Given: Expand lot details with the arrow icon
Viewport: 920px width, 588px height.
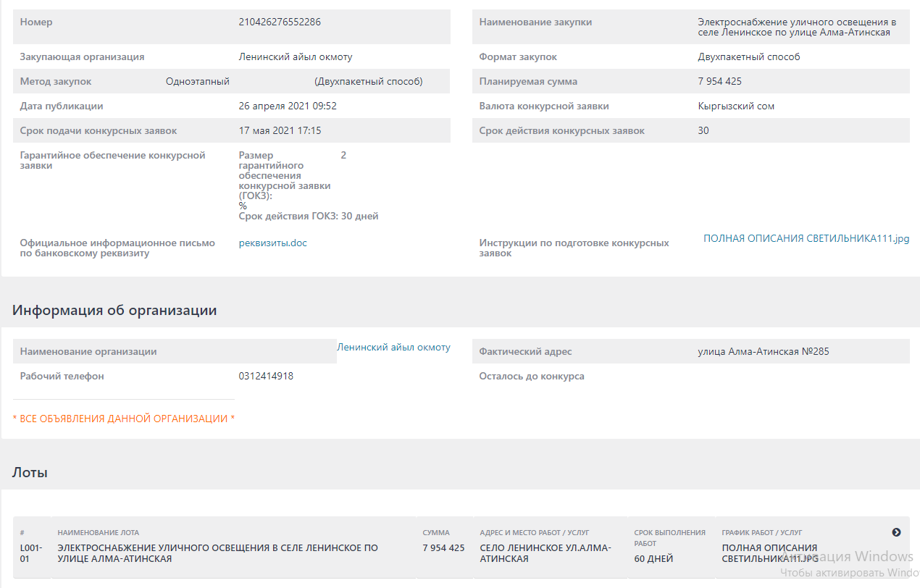Looking at the screenshot, I should [896, 532].
